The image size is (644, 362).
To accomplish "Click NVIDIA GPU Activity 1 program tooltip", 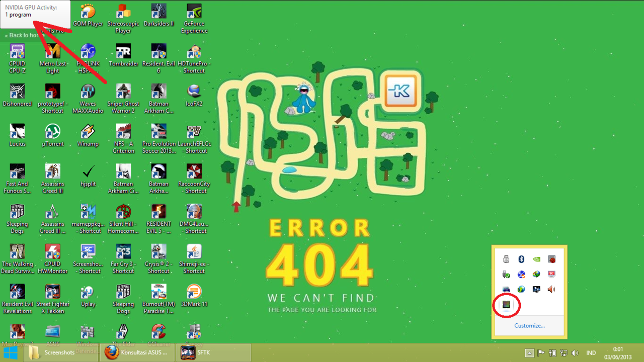I will pyautogui.click(x=35, y=14).
